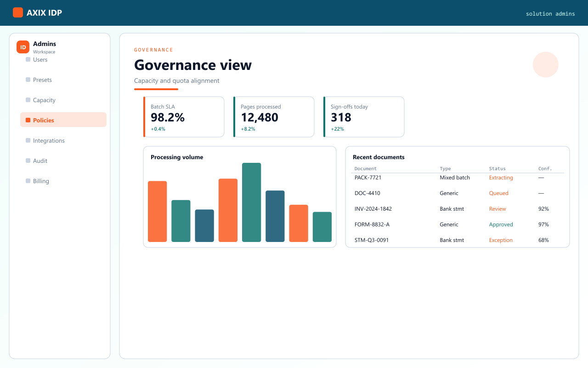The height and width of the screenshot is (368, 588).
Task: Click the square icon beside Integrations
Action: (x=28, y=140)
